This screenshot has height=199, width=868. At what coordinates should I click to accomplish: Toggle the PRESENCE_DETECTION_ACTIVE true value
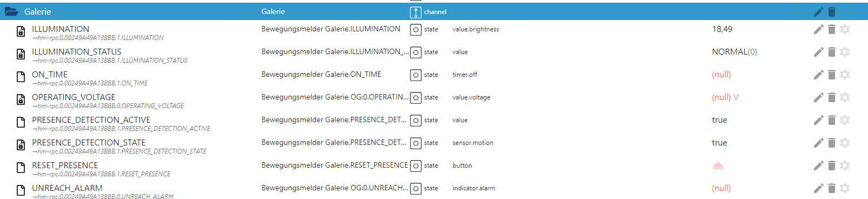[719, 120]
